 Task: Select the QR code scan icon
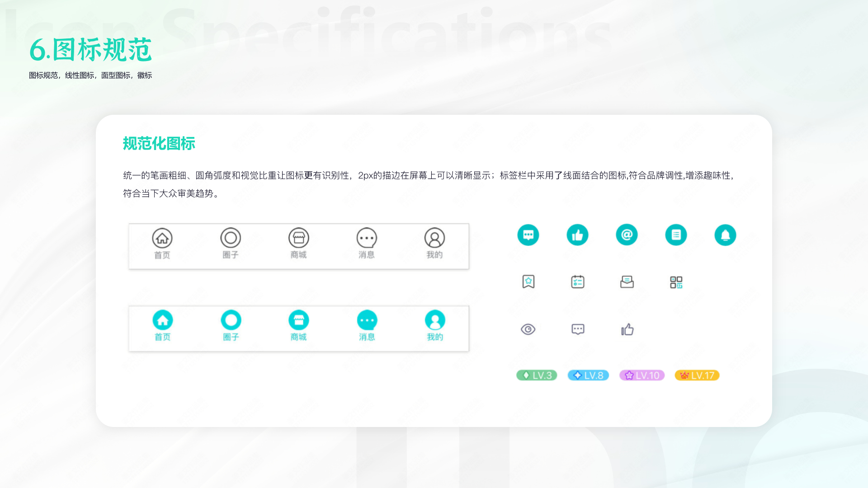point(676,282)
